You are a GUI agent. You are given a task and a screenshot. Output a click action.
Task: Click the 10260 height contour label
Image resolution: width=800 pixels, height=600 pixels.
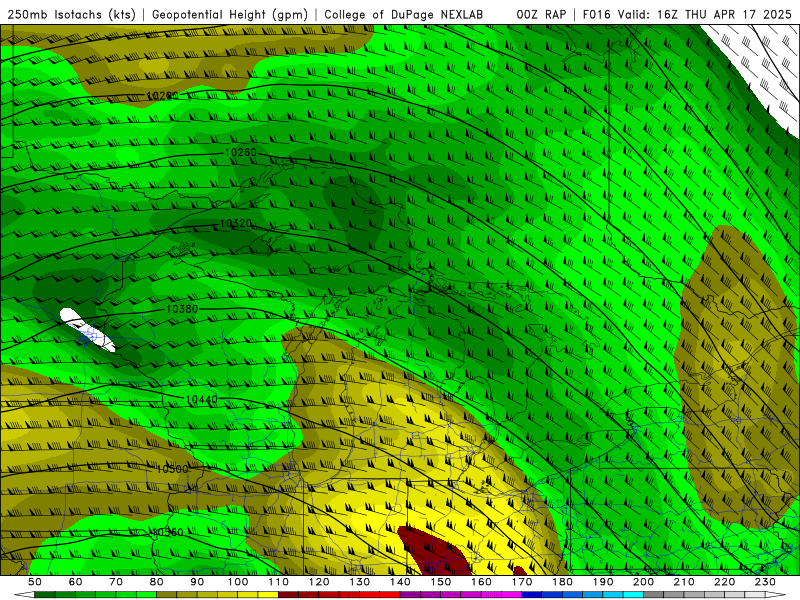[240, 152]
